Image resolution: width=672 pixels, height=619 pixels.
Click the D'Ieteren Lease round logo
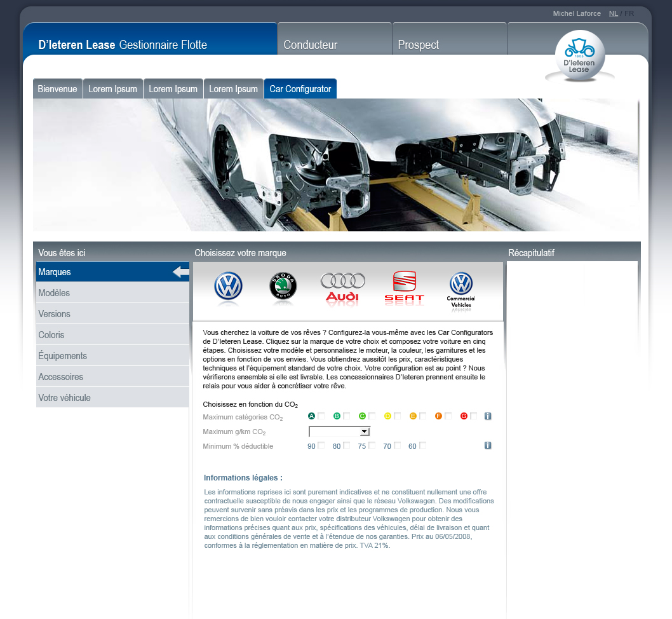click(x=579, y=56)
